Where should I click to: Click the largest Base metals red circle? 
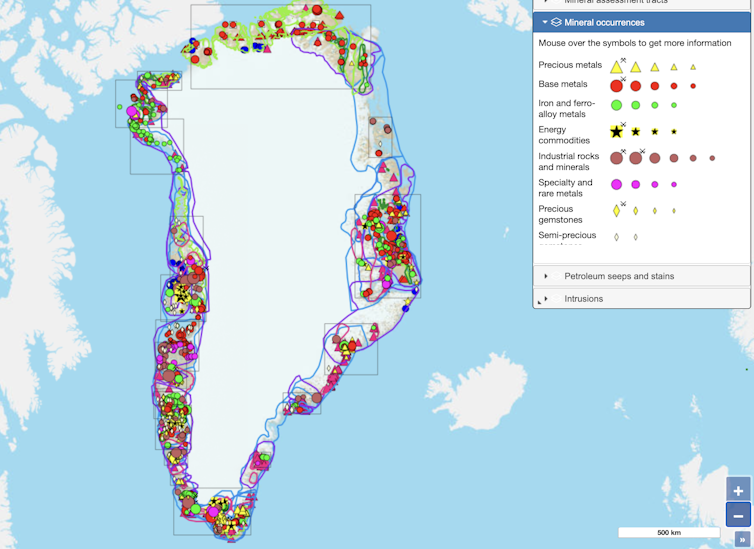(617, 86)
